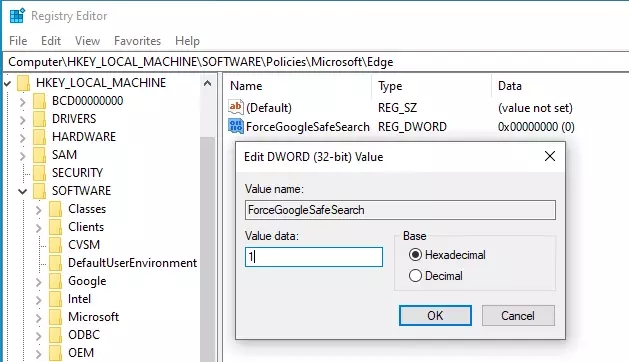Expand the Classes key

pyautogui.click(x=39, y=210)
